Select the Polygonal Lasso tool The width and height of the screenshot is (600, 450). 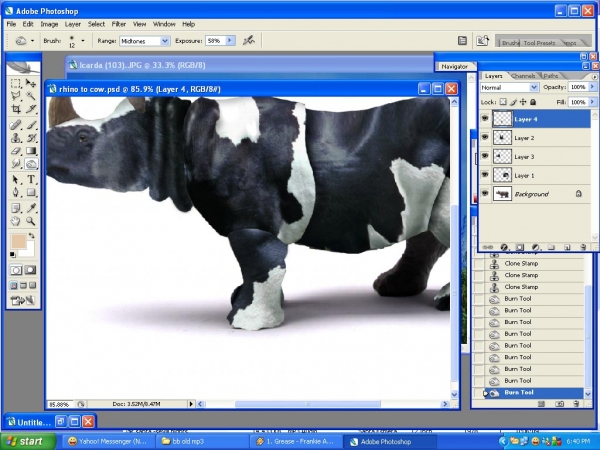(x=16, y=96)
